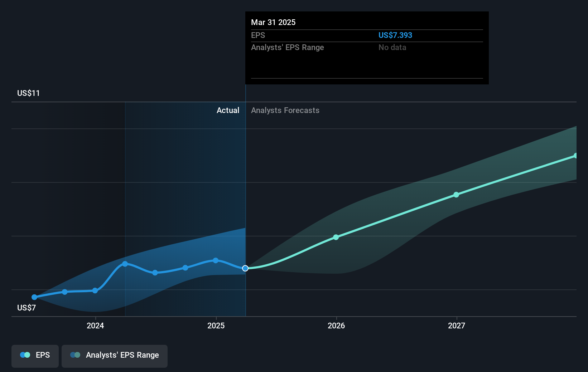
Task: Click the 2027 axis label
Action: (457, 325)
